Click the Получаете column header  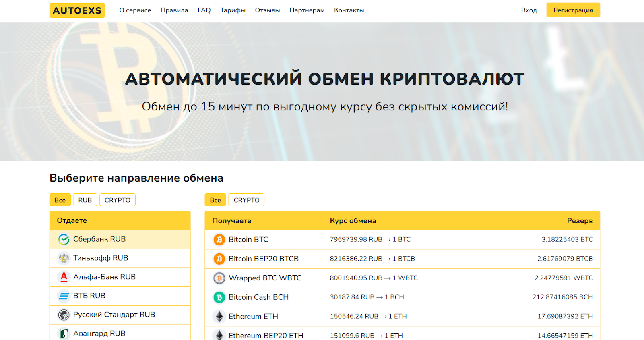coord(231,221)
